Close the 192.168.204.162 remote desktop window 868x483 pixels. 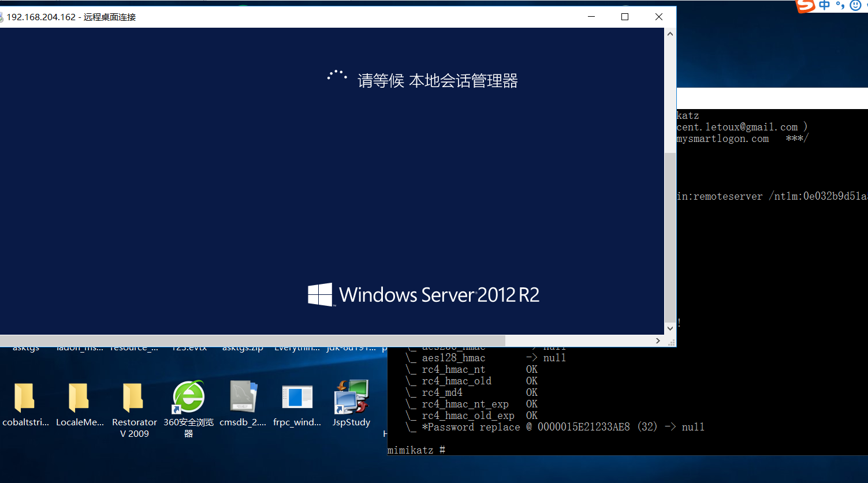(x=659, y=17)
